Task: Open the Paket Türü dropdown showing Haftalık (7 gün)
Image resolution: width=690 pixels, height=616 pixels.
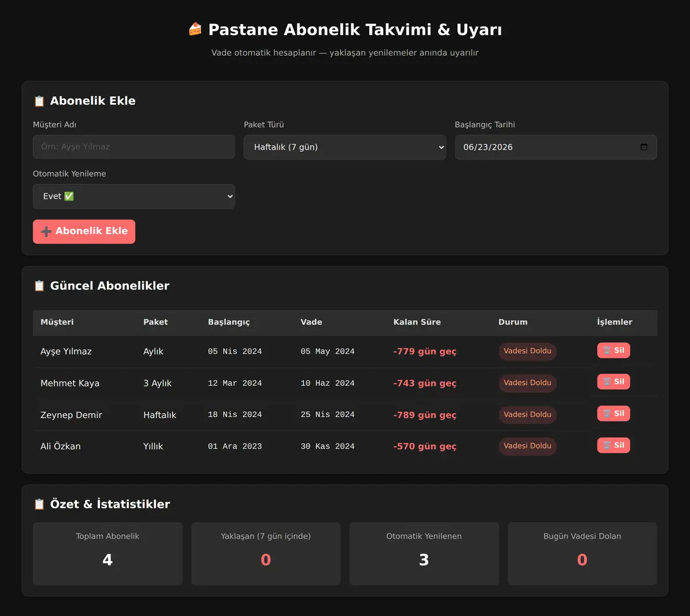Action: (345, 147)
